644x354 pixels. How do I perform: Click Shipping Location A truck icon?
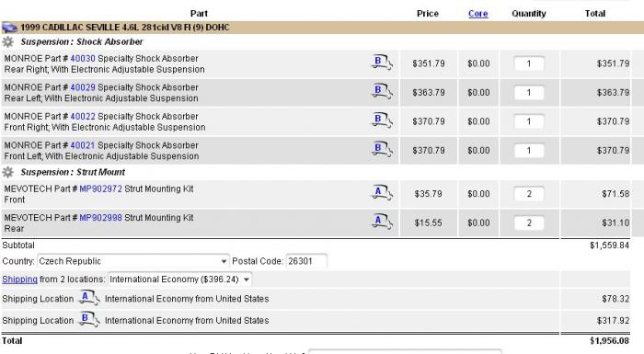coord(88,298)
